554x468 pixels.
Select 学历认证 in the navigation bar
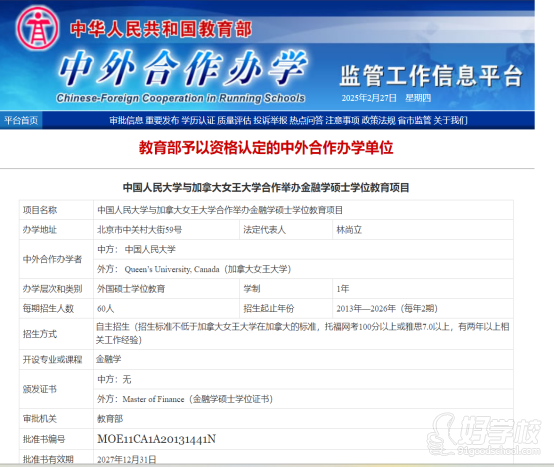tap(198, 120)
